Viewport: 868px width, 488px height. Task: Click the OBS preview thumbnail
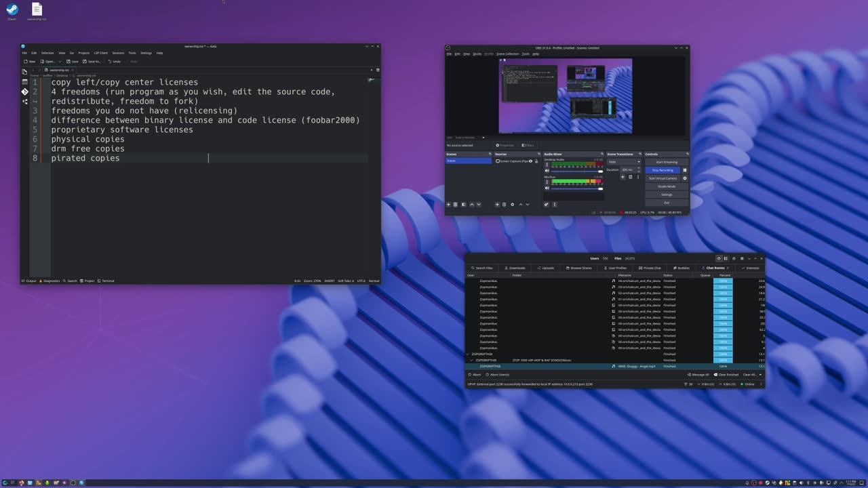coord(566,96)
